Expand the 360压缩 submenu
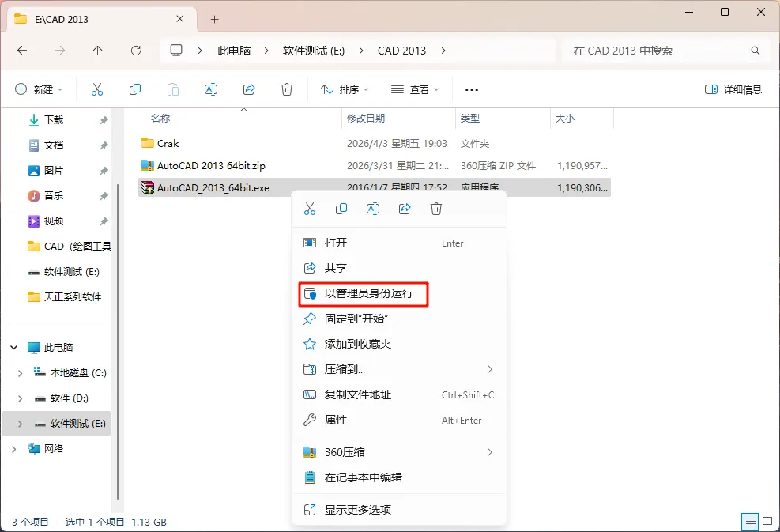 pyautogui.click(x=490, y=452)
